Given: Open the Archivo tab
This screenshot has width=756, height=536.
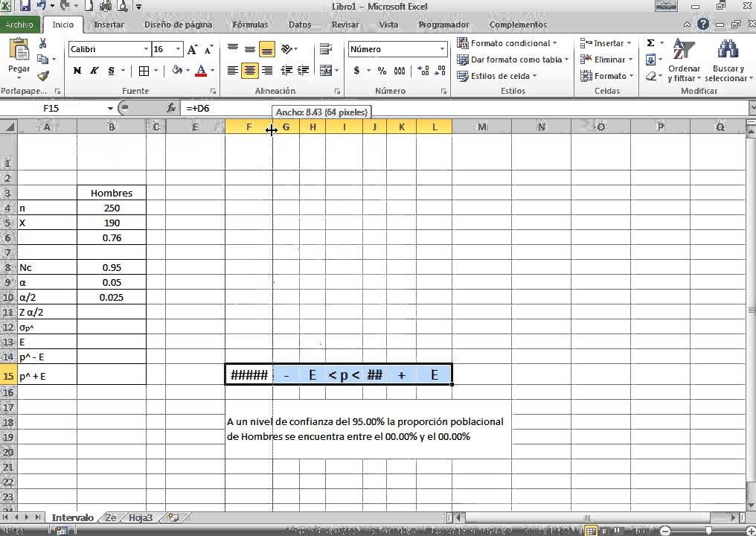Looking at the screenshot, I should (x=19, y=25).
